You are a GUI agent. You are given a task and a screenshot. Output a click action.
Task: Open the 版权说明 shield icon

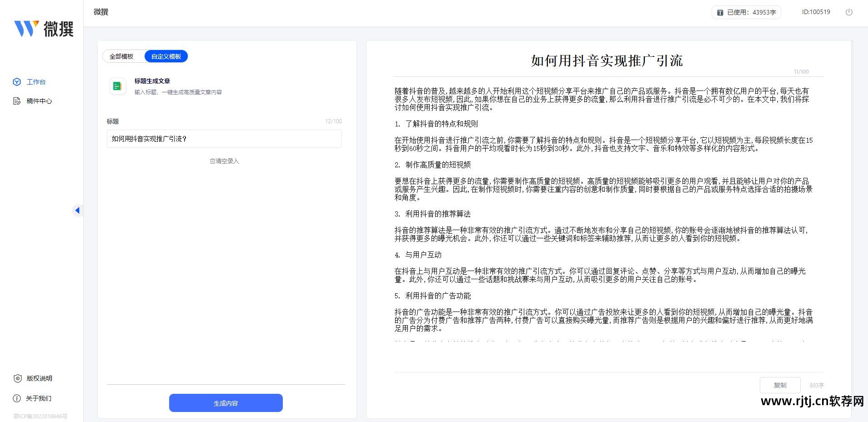click(17, 378)
